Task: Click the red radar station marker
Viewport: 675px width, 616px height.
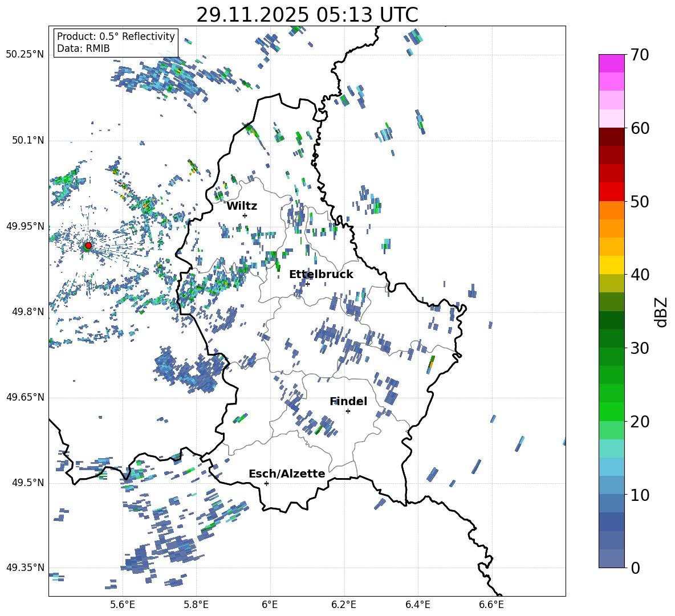Action: tap(88, 246)
